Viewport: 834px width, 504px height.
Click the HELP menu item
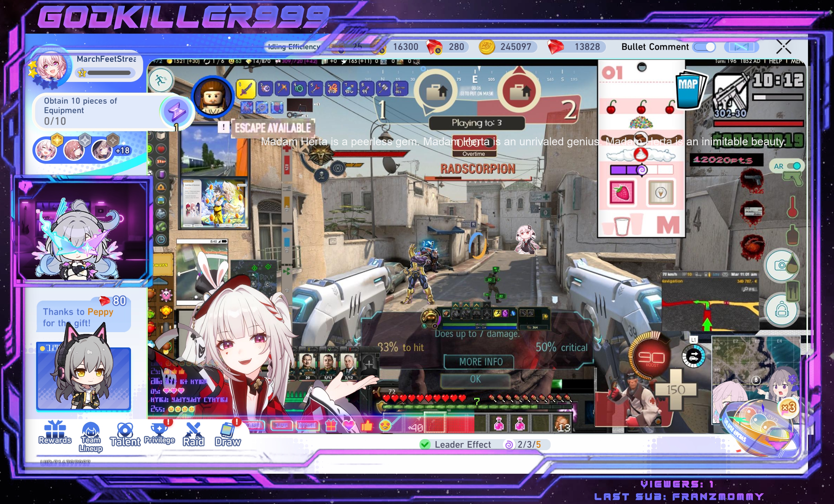tap(775, 61)
